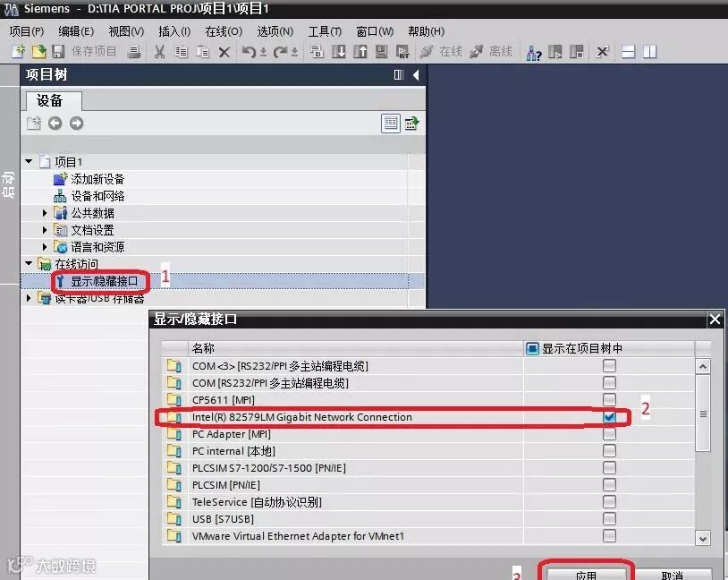Viewport: 728px width, 580px height.
Task: Check the PC internal [本地] checkbox
Action: 609,451
